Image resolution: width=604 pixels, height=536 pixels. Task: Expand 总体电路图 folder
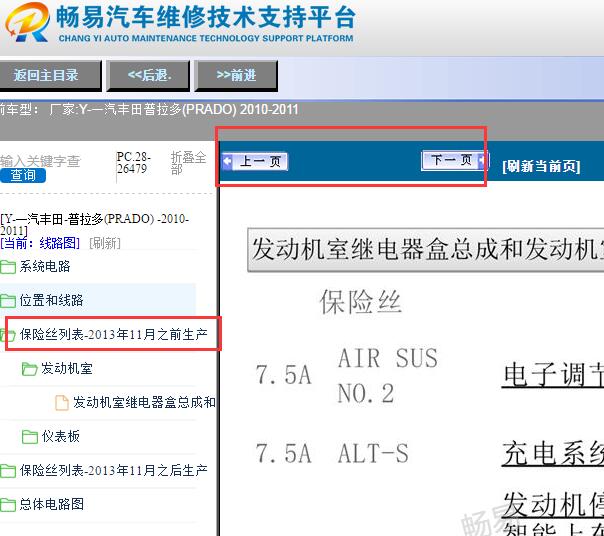click(52, 504)
